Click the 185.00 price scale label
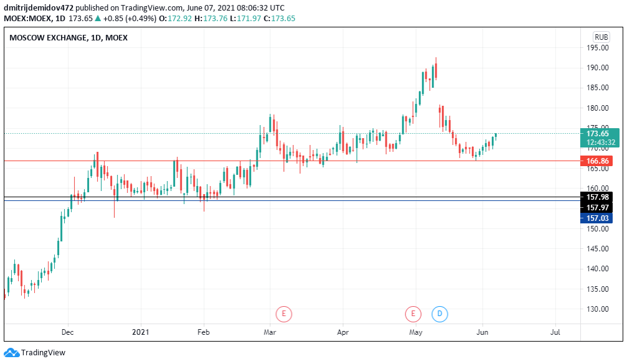The height and width of the screenshot is (364, 627). (x=597, y=88)
